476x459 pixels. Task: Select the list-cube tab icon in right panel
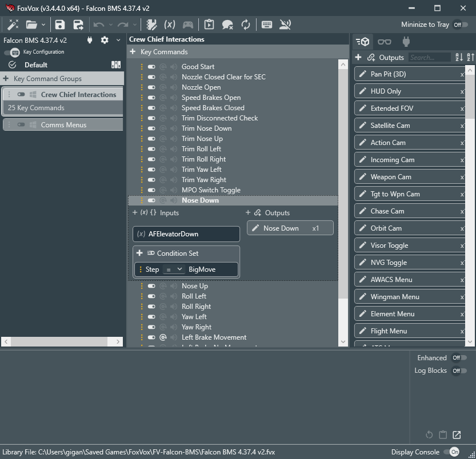click(362, 42)
